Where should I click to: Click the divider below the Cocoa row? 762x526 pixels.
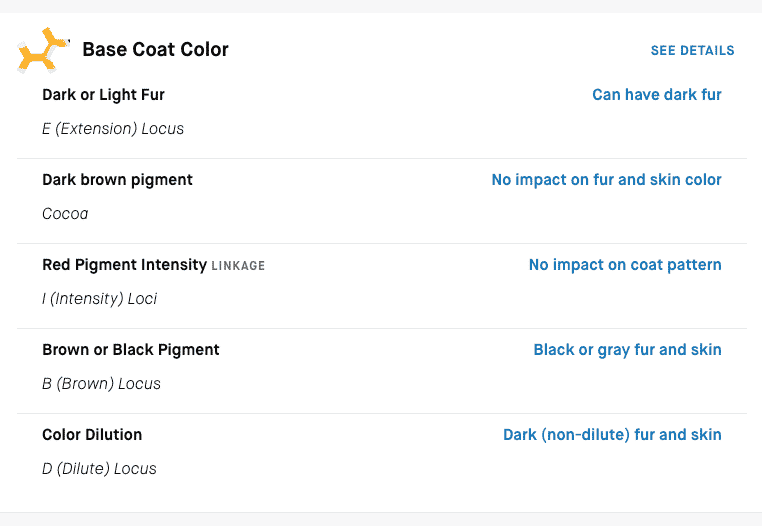(382, 244)
